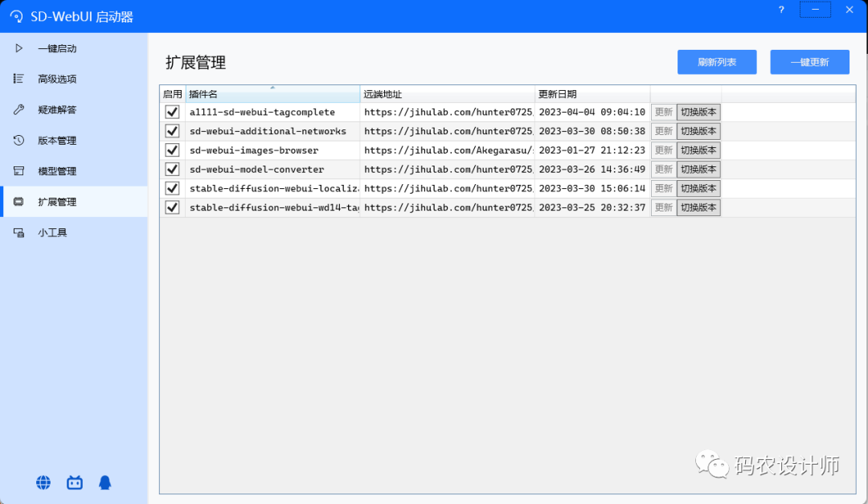Open the 高级选项 sidebar page
Viewport: 868px width, 504px height.
[57, 79]
